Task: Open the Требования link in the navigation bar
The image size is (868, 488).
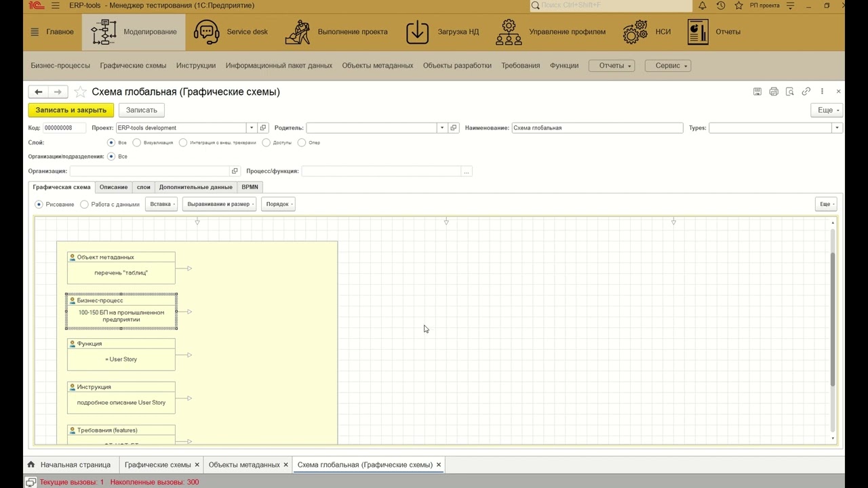Action: coord(521,66)
